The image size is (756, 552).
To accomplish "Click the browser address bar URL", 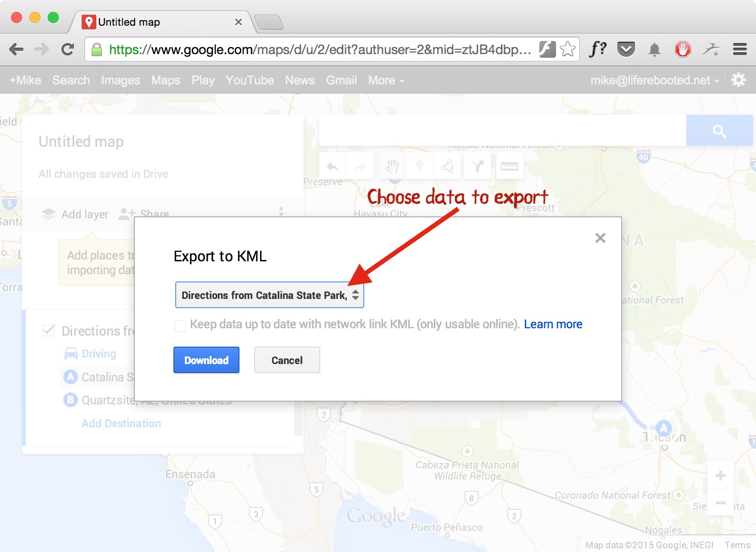I will pos(320,49).
